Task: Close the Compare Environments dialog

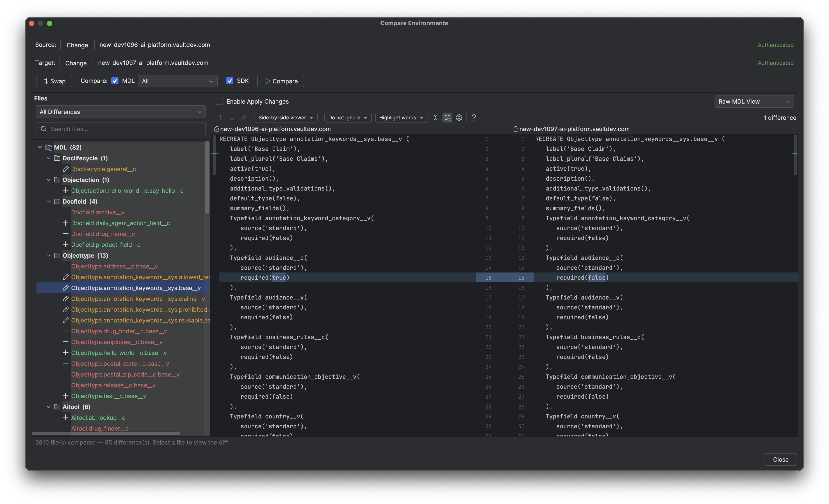Action: point(781,459)
